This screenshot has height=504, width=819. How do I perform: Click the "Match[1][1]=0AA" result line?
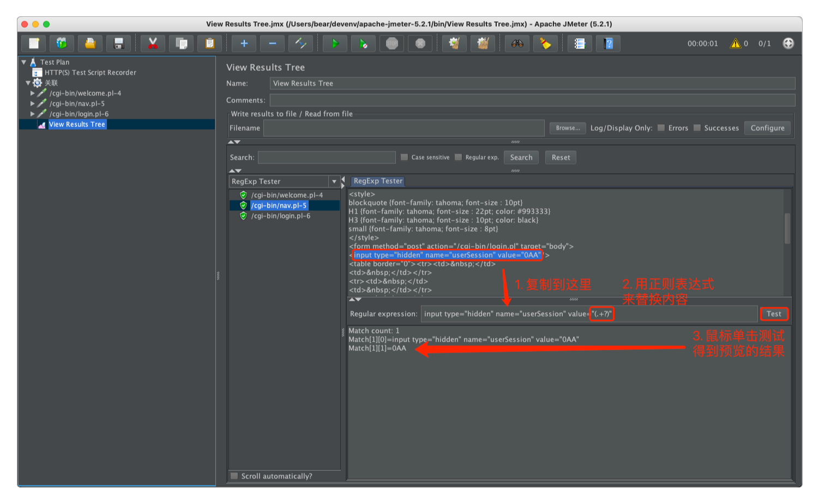377,348
